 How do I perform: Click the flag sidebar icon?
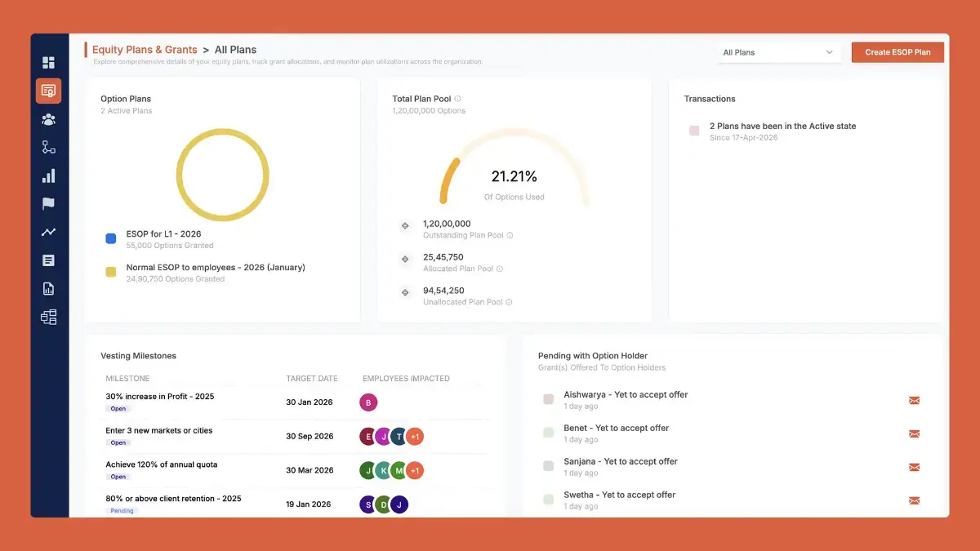click(48, 204)
